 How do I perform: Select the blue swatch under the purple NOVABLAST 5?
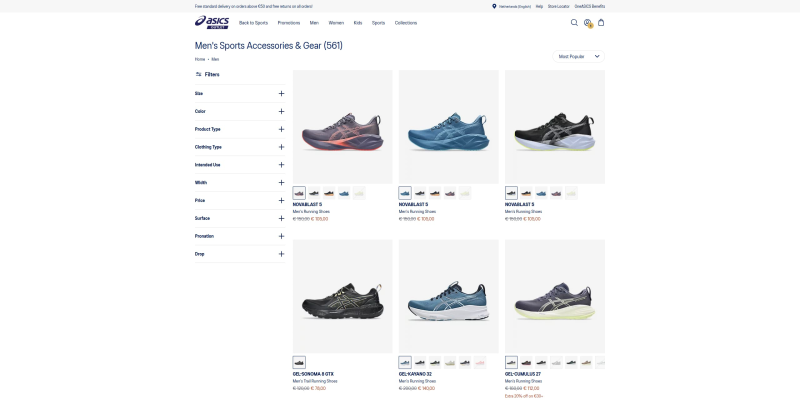(344, 193)
